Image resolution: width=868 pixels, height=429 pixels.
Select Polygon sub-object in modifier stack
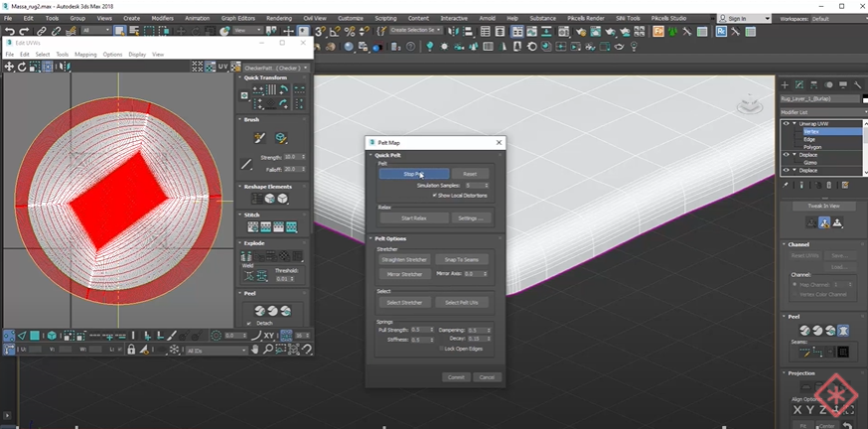tap(813, 147)
